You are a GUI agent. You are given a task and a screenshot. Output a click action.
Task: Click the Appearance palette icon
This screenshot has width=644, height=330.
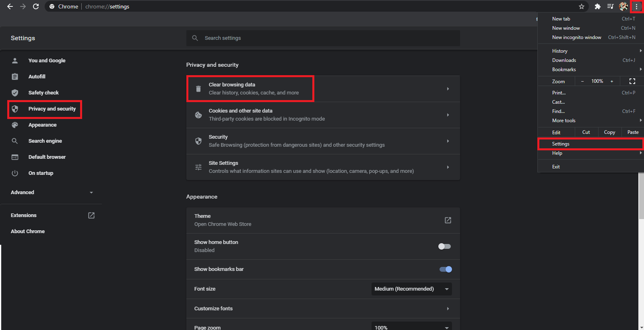[x=15, y=125]
